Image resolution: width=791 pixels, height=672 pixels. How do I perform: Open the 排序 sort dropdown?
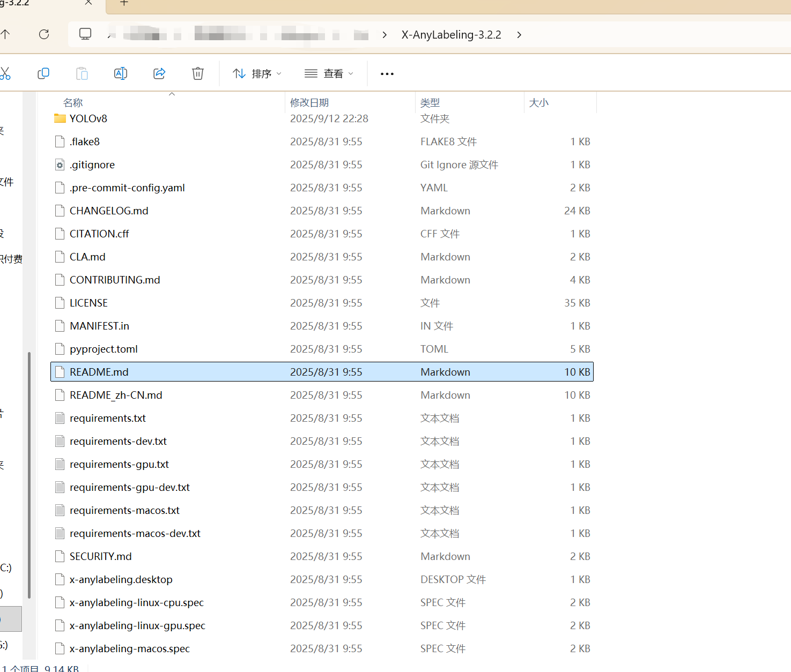coord(257,73)
